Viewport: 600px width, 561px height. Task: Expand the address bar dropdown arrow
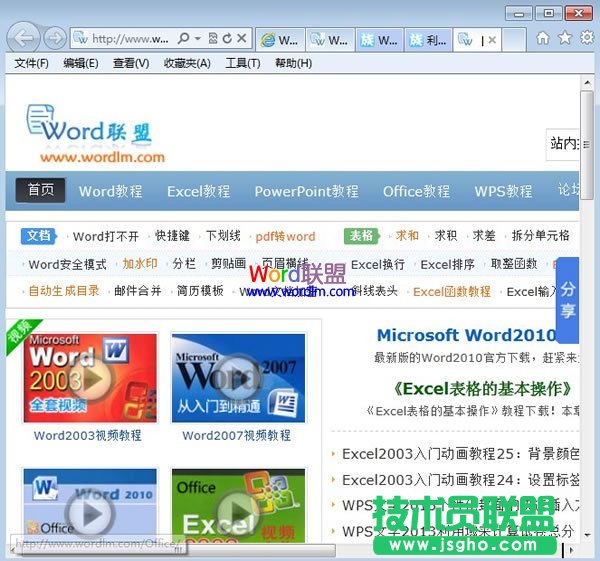click(197, 39)
